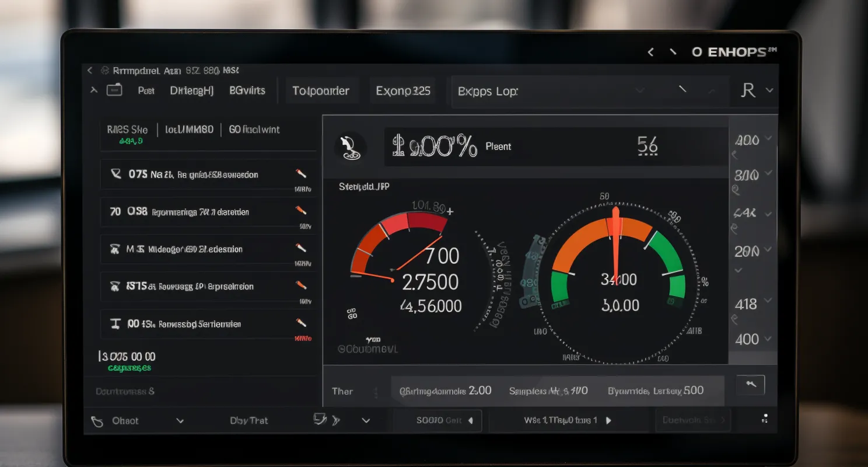The image size is (868, 467).
Task: Expand the Ohaot chevron in the bottom bar
Action: pos(180,421)
